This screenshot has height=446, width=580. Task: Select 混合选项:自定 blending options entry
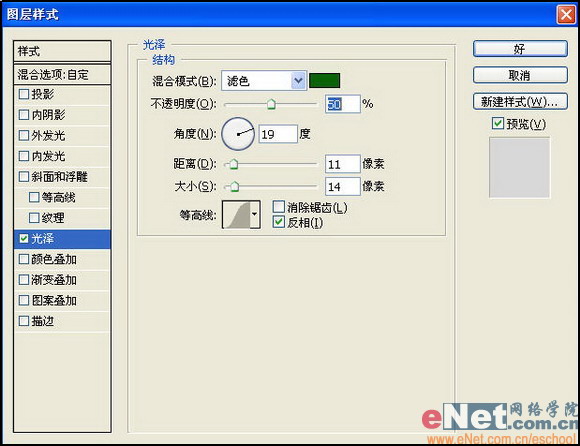62,75
